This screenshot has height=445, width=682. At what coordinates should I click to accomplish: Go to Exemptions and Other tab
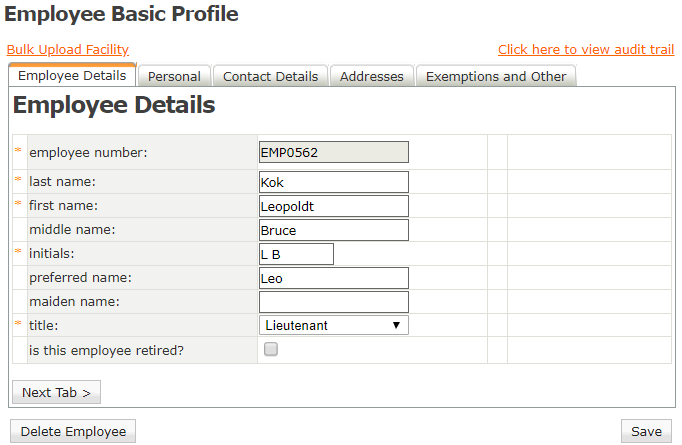click(496, 77)
